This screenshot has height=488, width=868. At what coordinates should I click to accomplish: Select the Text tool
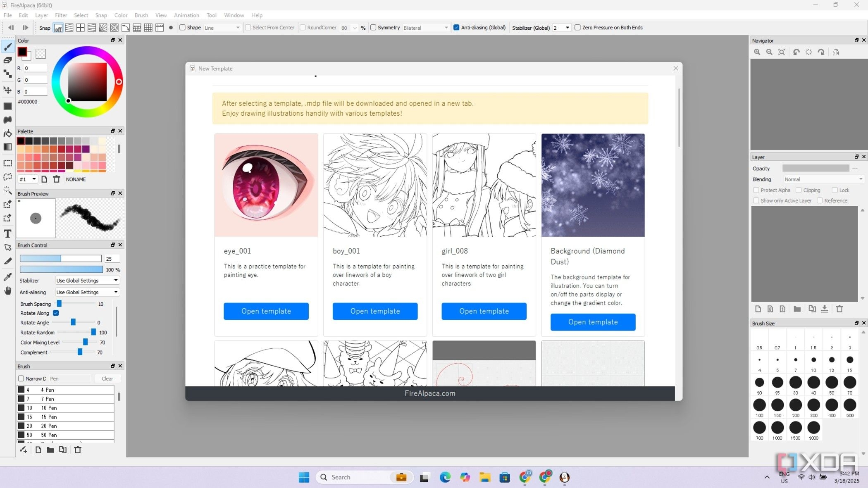[7, 234]
